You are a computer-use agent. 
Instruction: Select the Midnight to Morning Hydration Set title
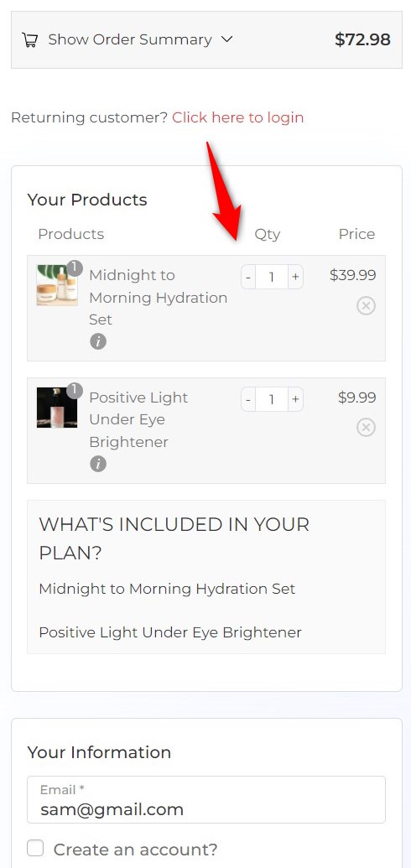[159, 297]
